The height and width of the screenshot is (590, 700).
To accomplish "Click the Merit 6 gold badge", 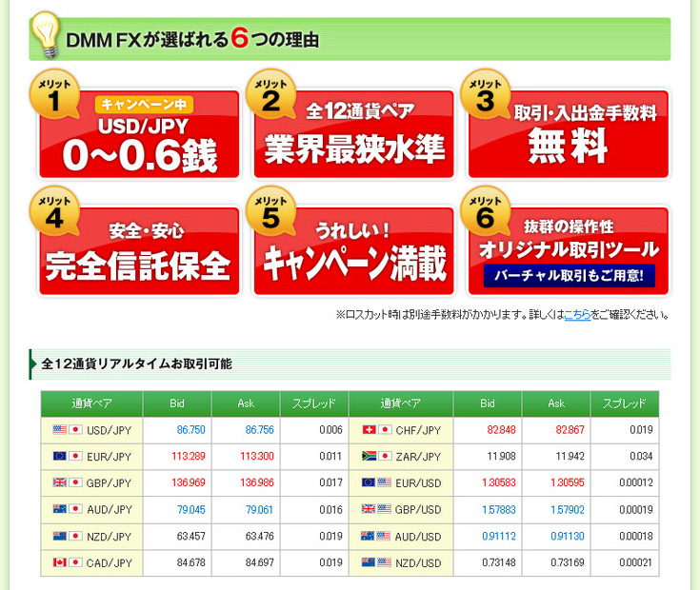I will click(484, 213).
